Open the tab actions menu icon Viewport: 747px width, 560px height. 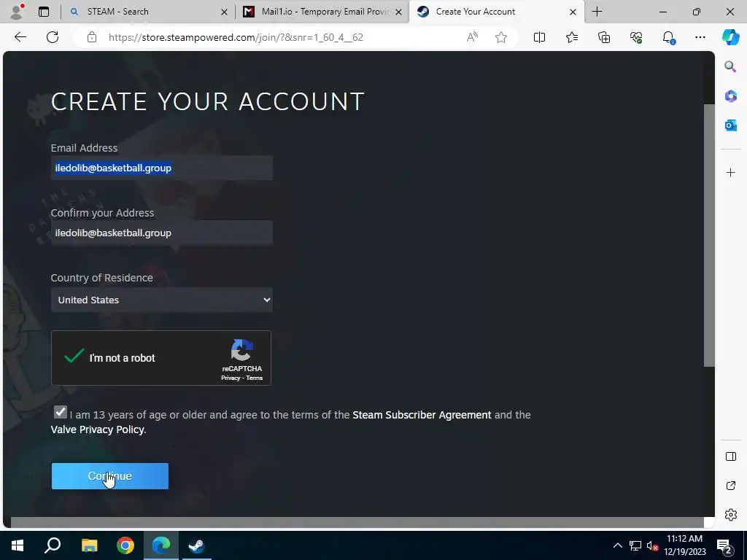pyautogui.click(x=44, y=12)
